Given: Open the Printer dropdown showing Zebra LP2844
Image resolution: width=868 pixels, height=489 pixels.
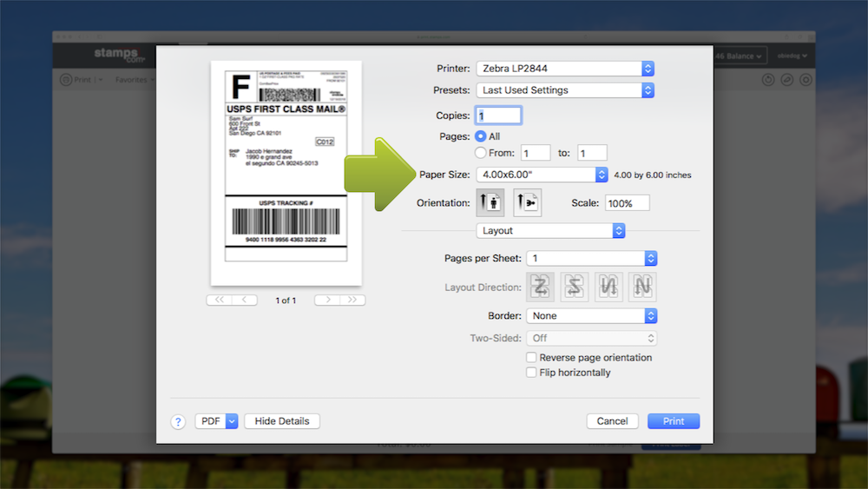Looking at the screenshot, I should coord(565,69).
